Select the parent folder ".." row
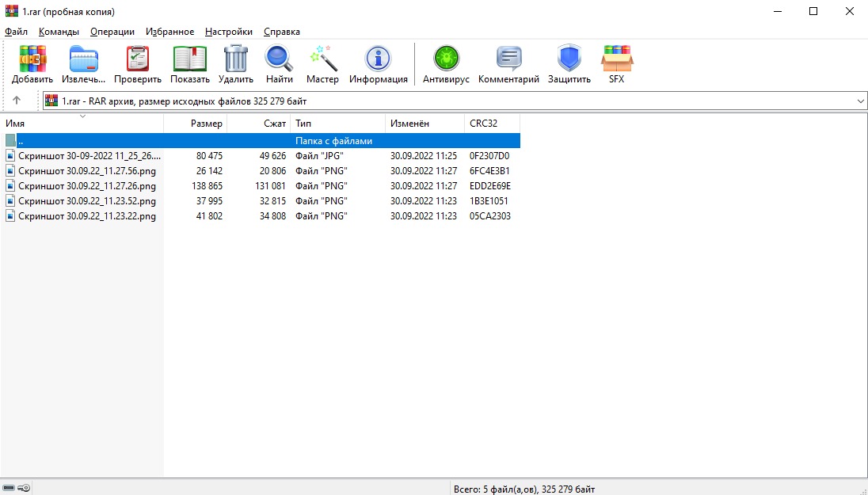This screenshot has height=495, width=868. pyautogui.click(x=79, y=141)
